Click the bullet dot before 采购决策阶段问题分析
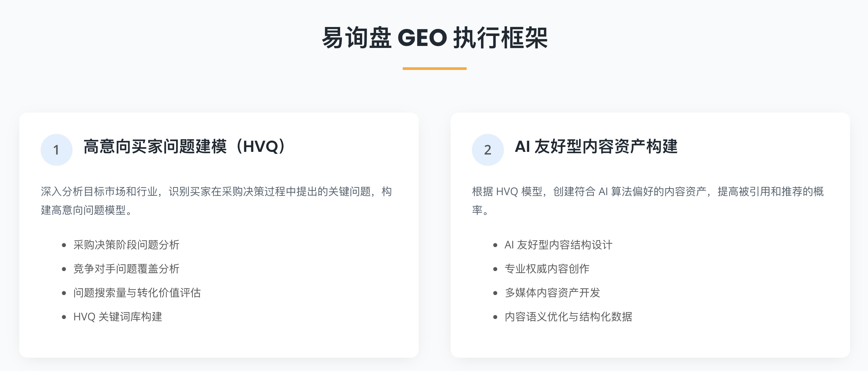This screenshot has height=371, width=868. (64, 245)
